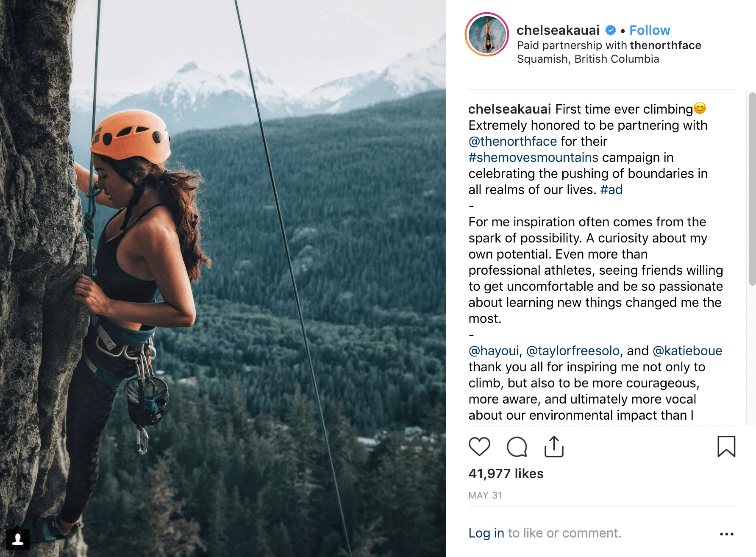Open chelseakauai's profile picture avatar
The width and height of the screenshot is (756, 557).
click(487, 35)
